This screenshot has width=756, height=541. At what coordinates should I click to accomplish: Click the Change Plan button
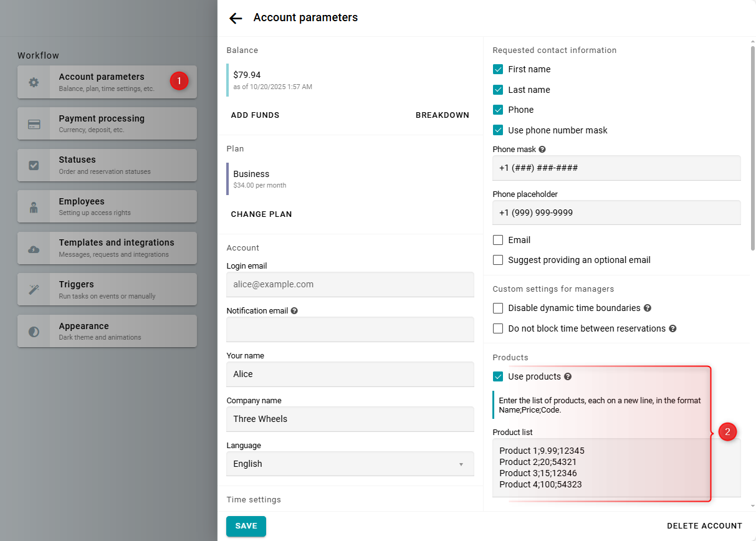click(261, 214)
